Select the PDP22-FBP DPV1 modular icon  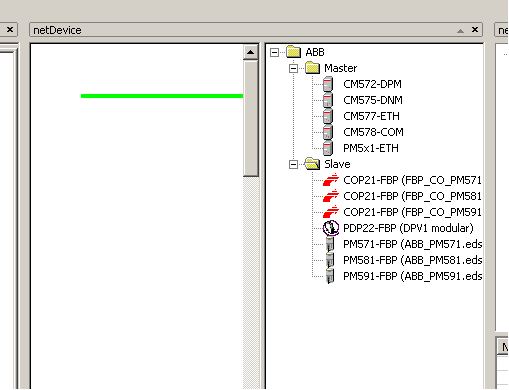(x=331, y=228)
